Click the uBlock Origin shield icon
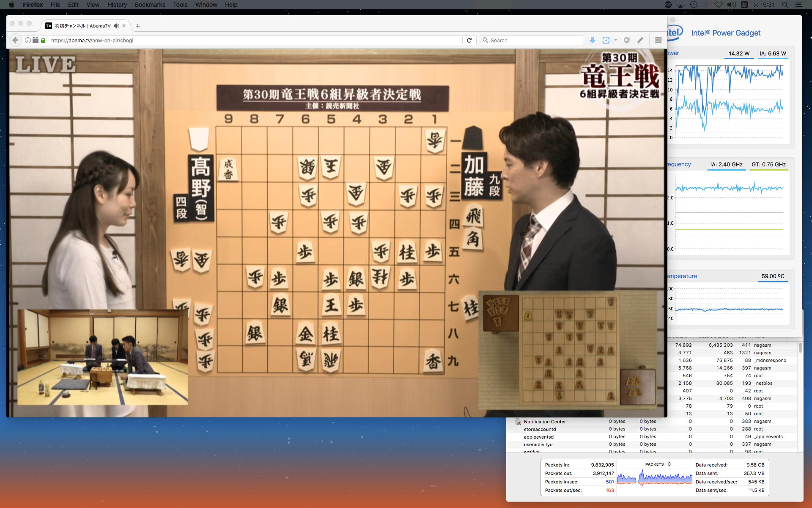This screenshot has width=812, height=508. click(627, 40)
